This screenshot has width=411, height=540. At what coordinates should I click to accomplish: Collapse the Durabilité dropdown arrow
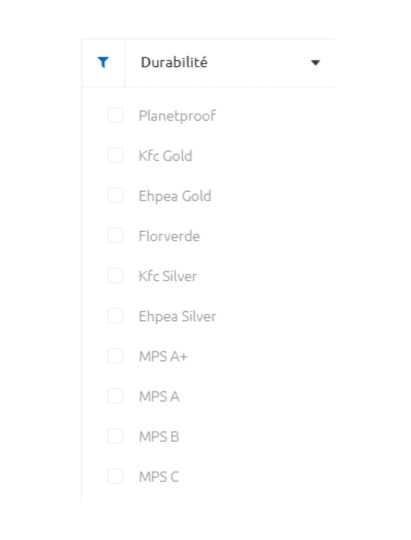tap(315, 63)
